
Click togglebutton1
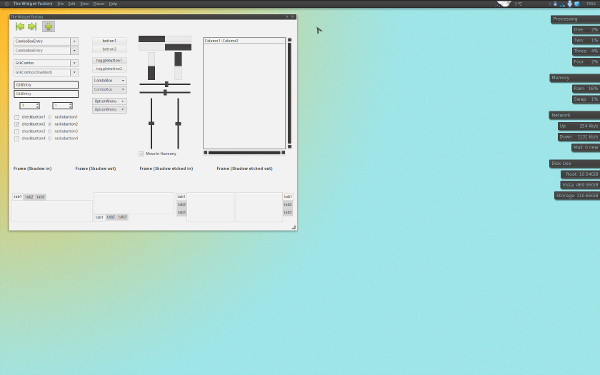pyautogui.click(x=109, y=60)
